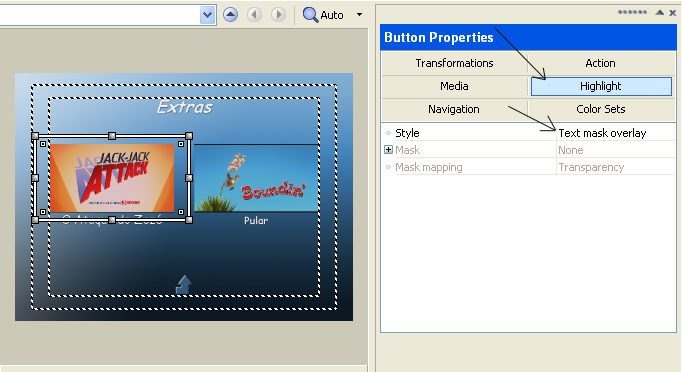Select the Boundin' thumbnail in the menu
The width and height of the screenshot is (682, 372).
[x=256, y=178]
